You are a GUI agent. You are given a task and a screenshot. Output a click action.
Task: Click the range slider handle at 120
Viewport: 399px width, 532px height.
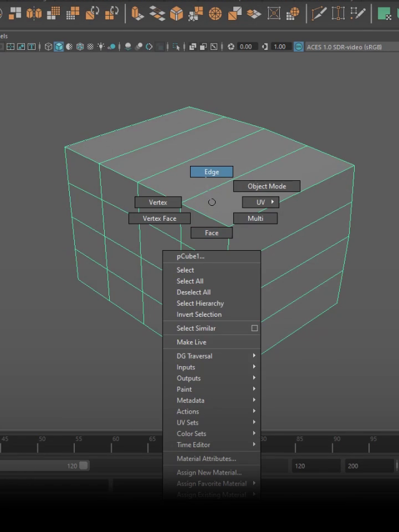coord(84,466)
